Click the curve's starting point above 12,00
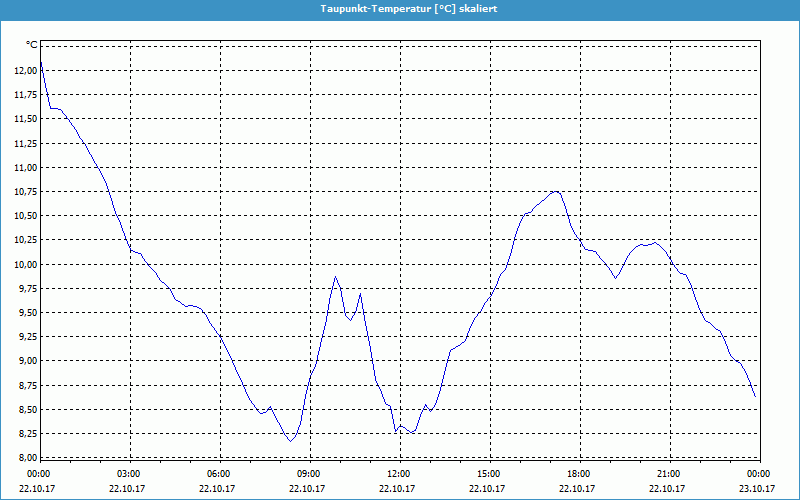 [41, 62]
